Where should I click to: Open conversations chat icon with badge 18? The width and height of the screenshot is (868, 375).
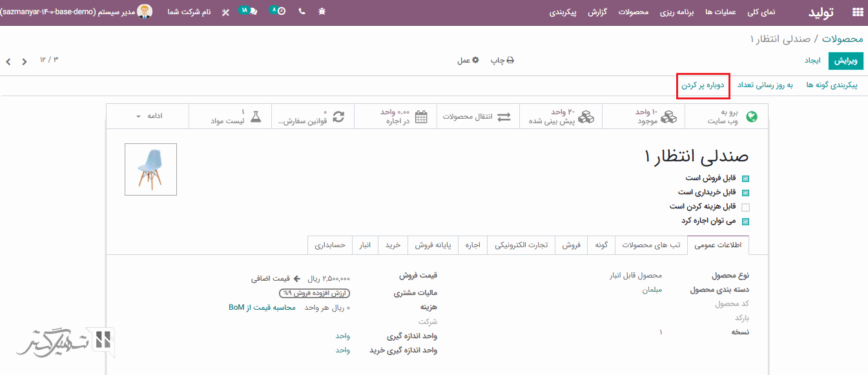pyautogui.click(x=248, y=11)
